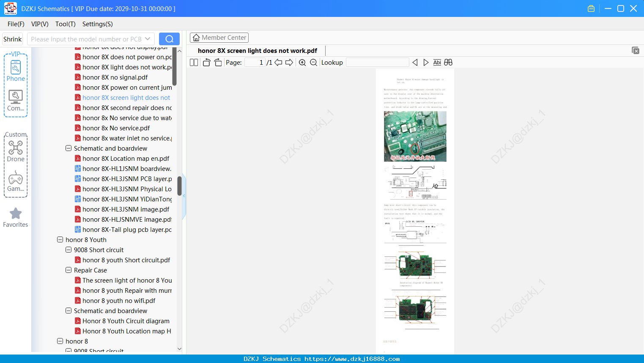The height and width of the screenshot is (363, 644).
Task: Click the DZKJ app logo
Action: (x=10, y=8)
